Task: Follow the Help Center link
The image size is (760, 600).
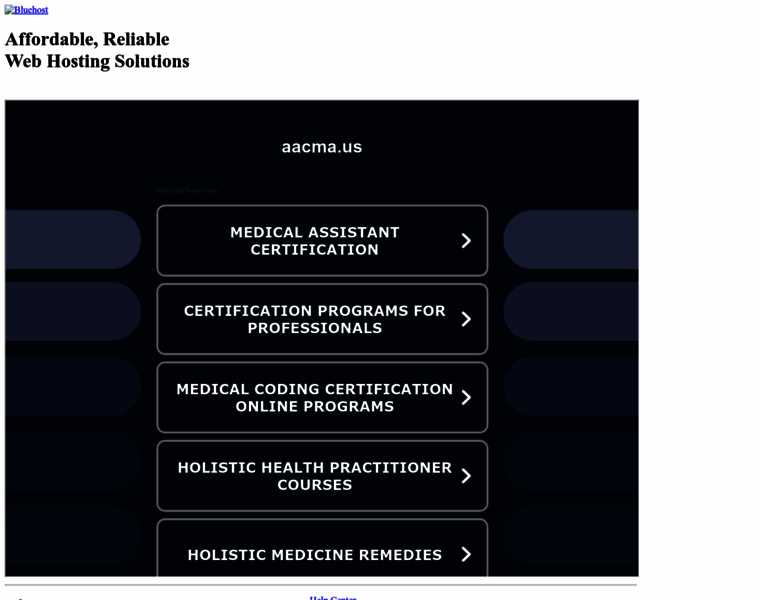Action: (333, 597)
